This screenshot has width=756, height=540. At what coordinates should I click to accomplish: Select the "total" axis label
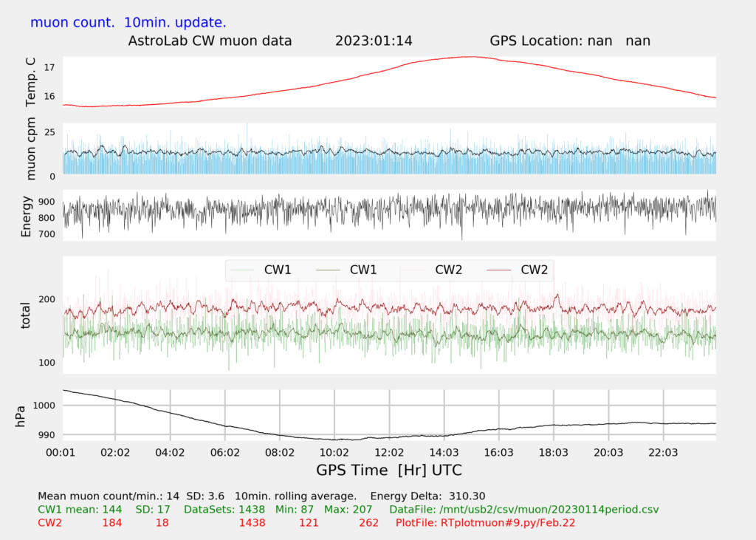click(25, 315)
